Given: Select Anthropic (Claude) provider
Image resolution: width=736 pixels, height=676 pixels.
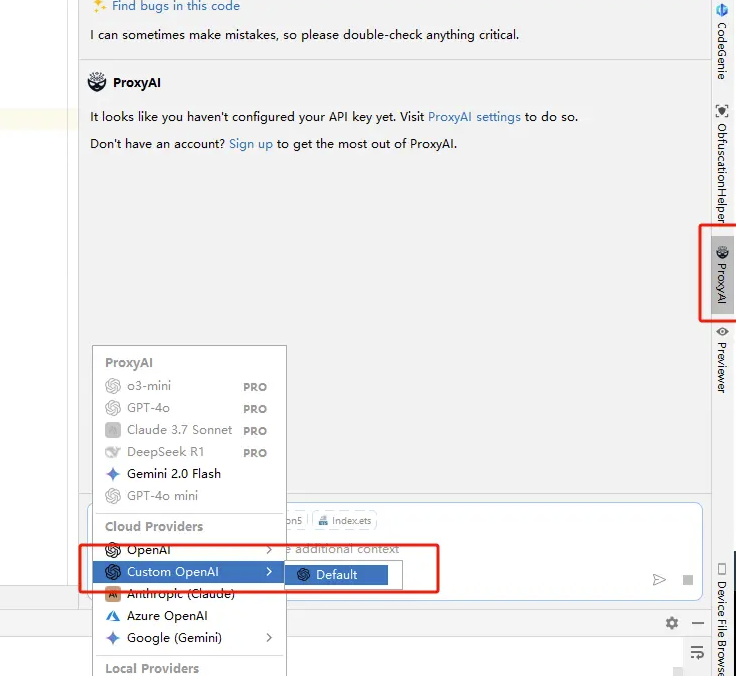Looking at the screenshot, I should pos(189,594).
